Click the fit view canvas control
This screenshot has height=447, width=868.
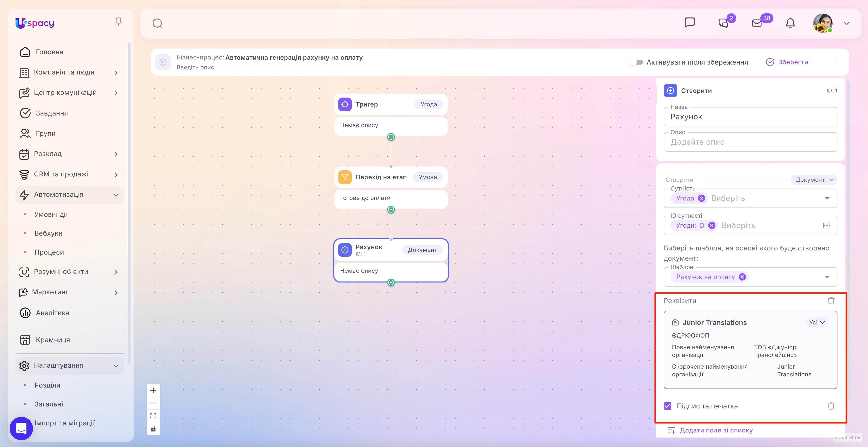(x=153, y=416)
